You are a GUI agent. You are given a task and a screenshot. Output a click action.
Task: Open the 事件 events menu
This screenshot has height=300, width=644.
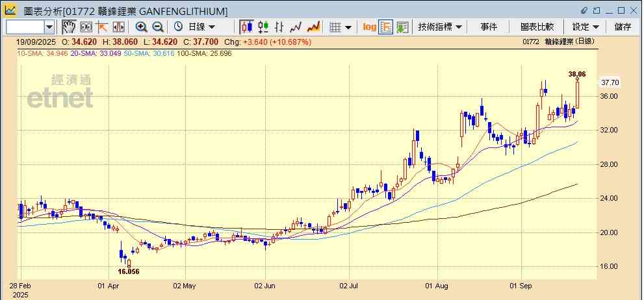tap(489, 27)
